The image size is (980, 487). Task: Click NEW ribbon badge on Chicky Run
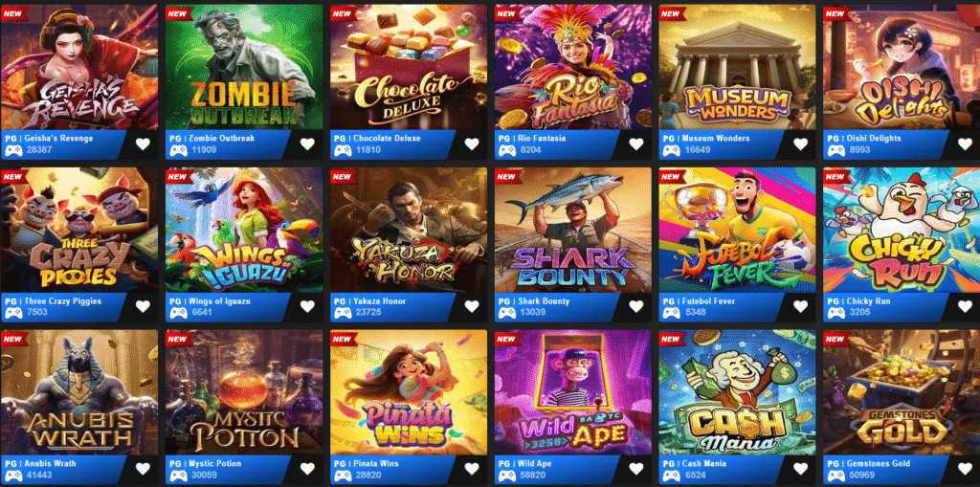[x=836, y=176]
